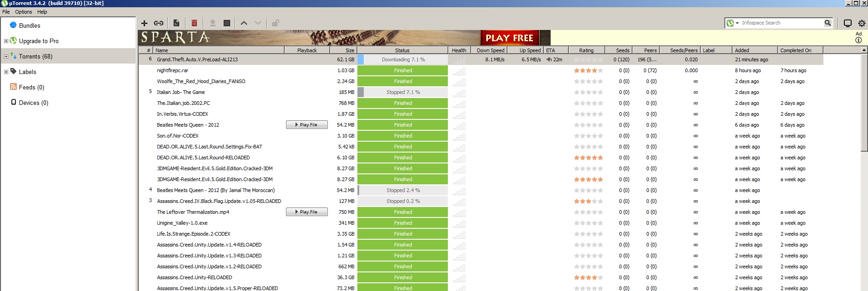The image size is (868, 291).
Task: Select Unigine_Valley-1.0.exe torrent
Action: tap(182, 223)
